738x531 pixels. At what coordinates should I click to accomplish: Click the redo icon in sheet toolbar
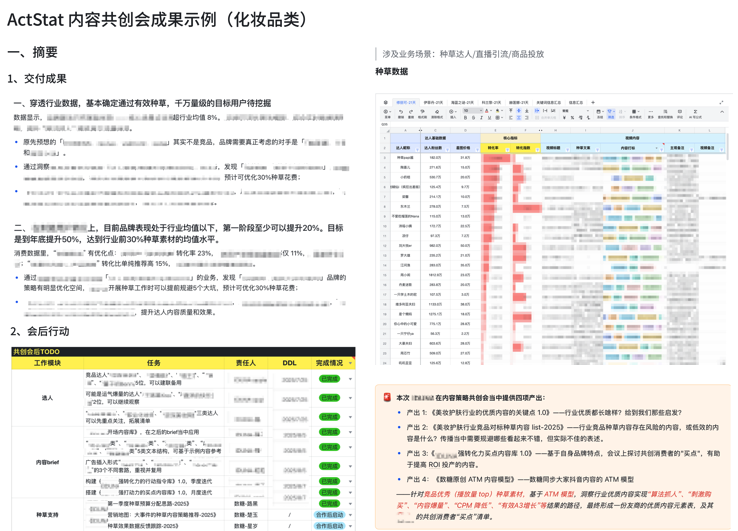[411, 111]
